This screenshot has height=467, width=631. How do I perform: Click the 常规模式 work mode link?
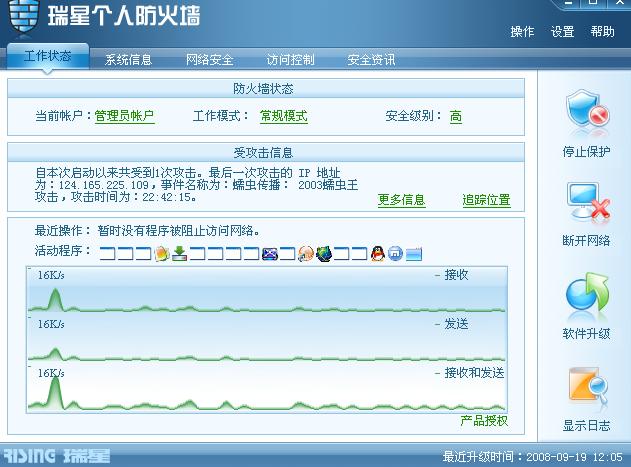pyautogui.click(x=284, y=116)
